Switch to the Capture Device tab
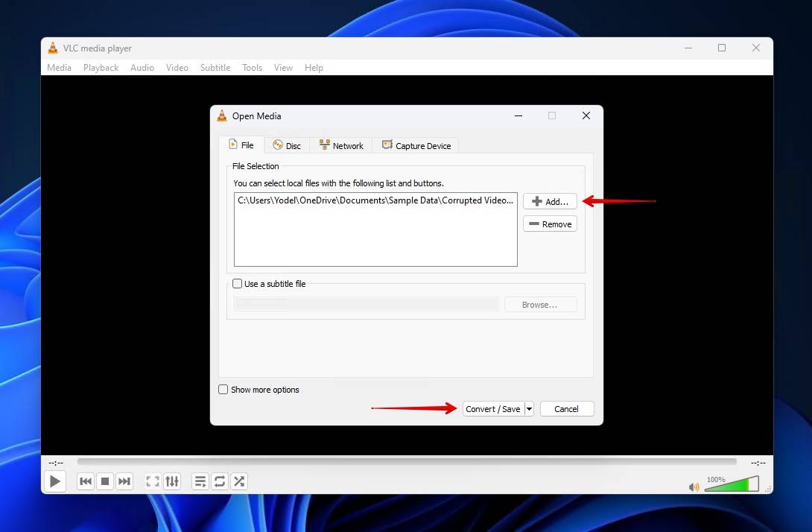 coord(416,145)
